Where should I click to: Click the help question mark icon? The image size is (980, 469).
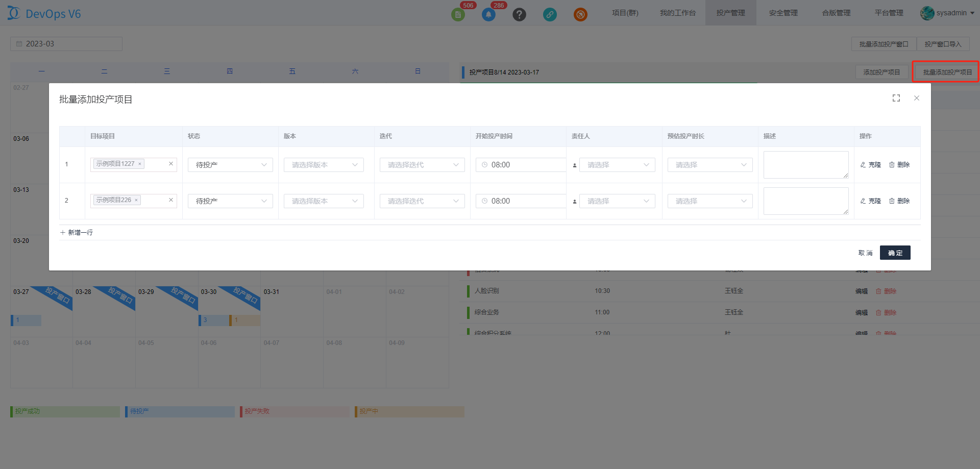519,14
